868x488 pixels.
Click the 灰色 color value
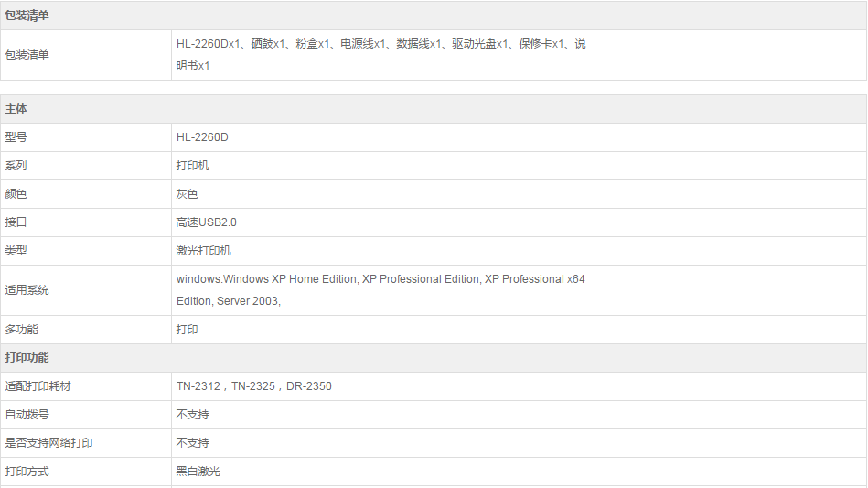(x=188, y=194)
